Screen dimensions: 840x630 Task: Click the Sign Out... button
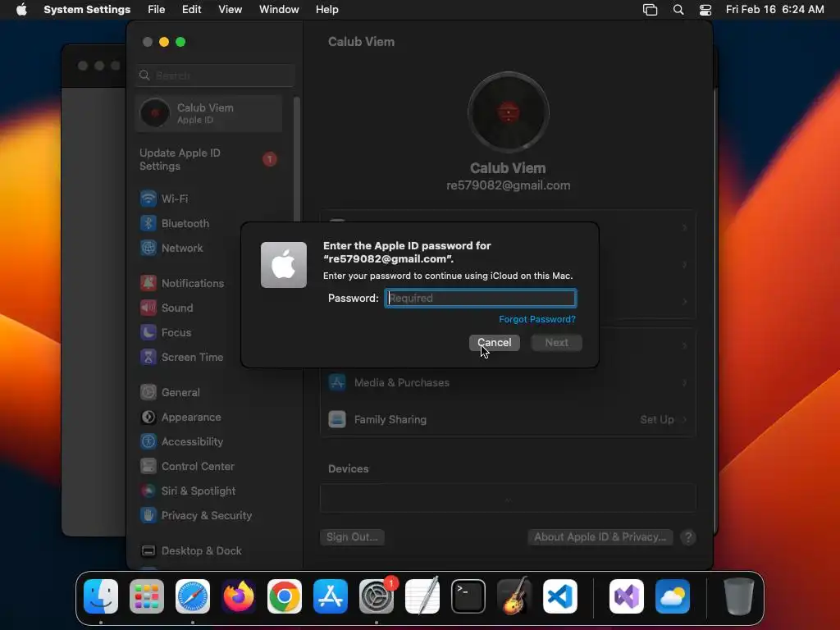click(x=352, y=537)
